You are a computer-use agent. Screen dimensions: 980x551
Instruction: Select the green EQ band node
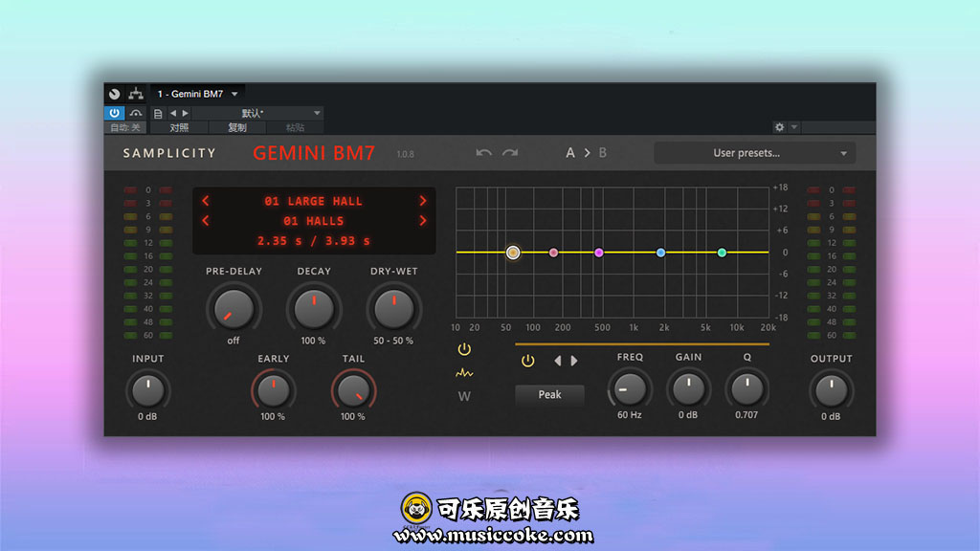[722, 253]
